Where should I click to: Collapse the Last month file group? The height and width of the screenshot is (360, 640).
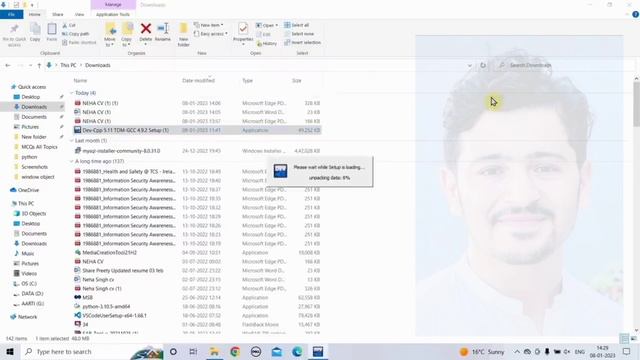(x=72, y=140)
